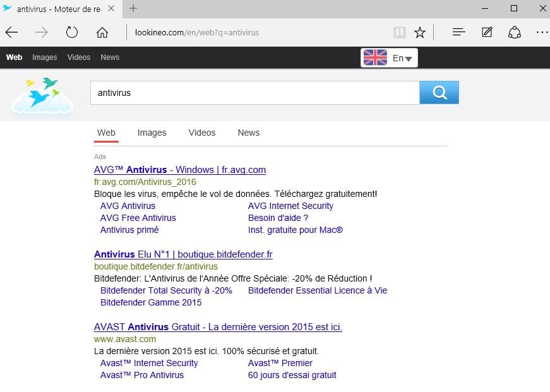Select Videos in the dark top bar
This screenshot has height=392, width=550.
point(78,57)
